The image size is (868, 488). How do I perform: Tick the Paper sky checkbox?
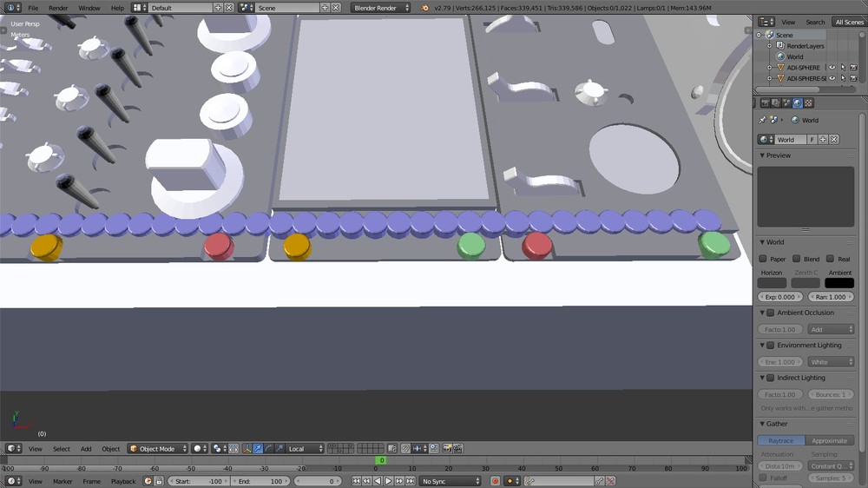tap(763, 259)
